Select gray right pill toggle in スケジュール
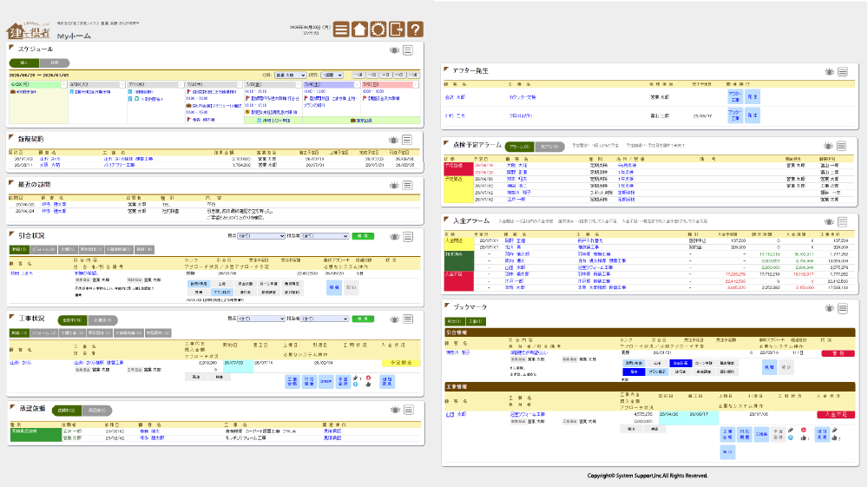This screenshot has width=868, height=487. click(x=54, y=63)
